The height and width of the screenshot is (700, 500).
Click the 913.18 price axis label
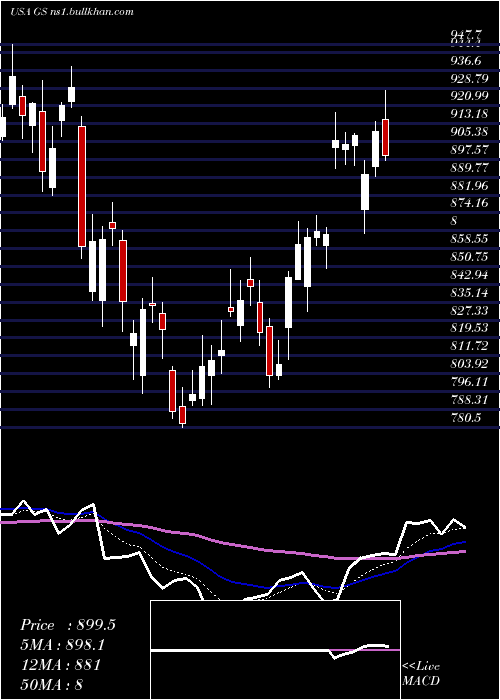coord(469,114)
